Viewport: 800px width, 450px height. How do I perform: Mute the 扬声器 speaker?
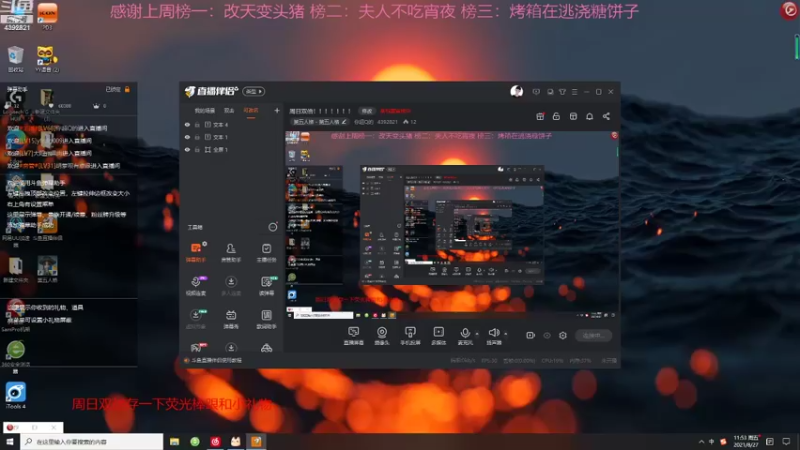[x=493, y=336]
